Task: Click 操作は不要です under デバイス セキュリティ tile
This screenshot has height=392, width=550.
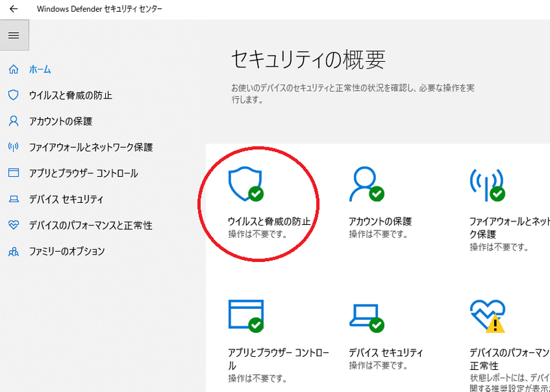Action: pos(379,365)
